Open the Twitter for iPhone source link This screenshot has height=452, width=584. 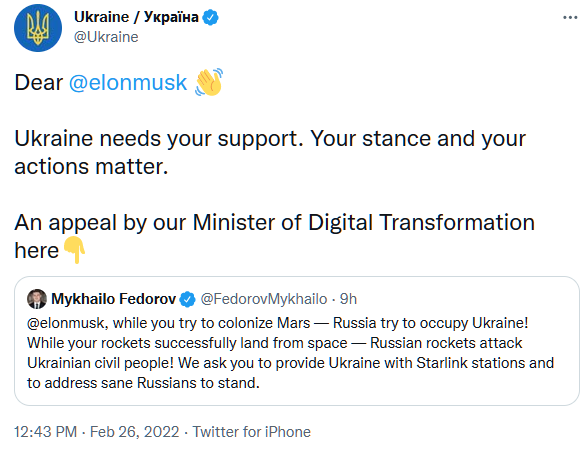(251, 432)
